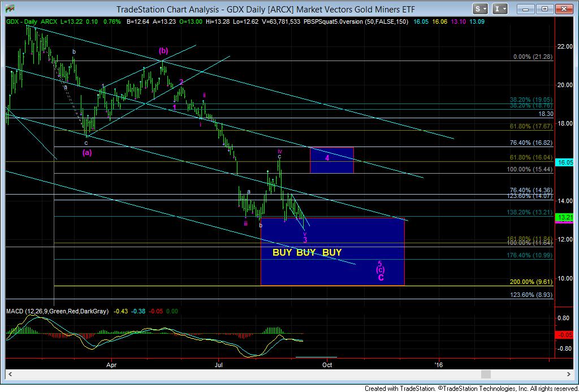Click the magenta iii wave label
Viewport: 579px width, 392px height.
point(245,223)
